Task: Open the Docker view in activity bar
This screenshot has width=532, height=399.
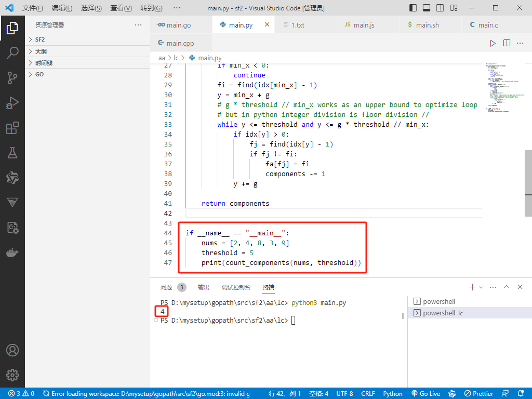Action: [x=12, y=253]
